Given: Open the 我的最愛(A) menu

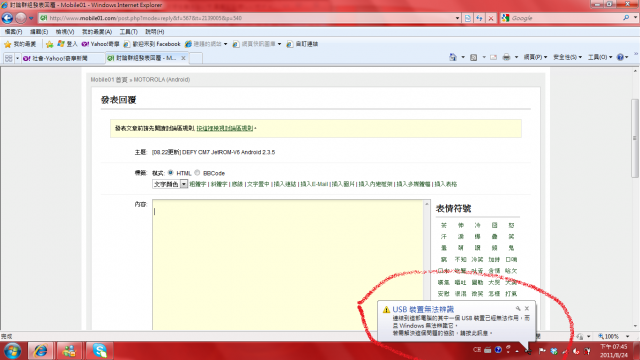Looking at the screenshot, I should (97, 31).
